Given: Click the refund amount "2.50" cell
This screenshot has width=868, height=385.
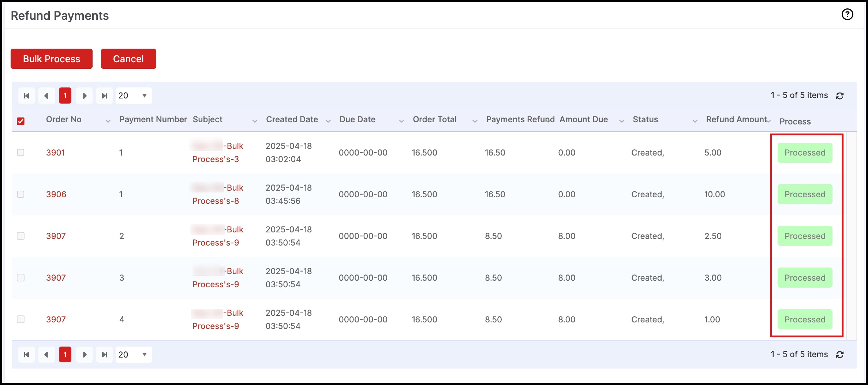Looking at the screenshot, I should click(x=713, y=236).
